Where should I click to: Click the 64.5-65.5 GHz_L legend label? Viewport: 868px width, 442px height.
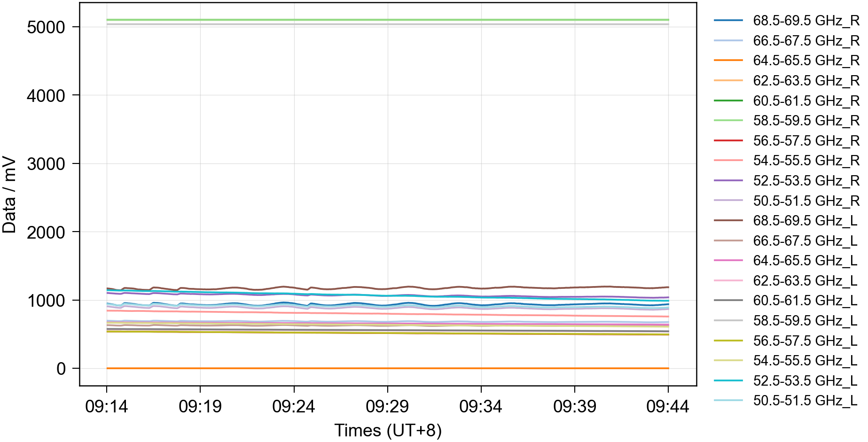point(805,261)
